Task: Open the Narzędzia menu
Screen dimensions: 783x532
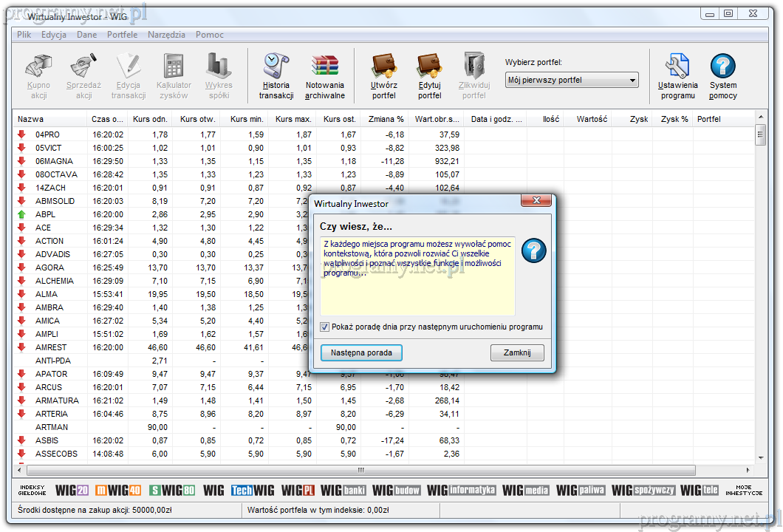Action: point(166,35)
